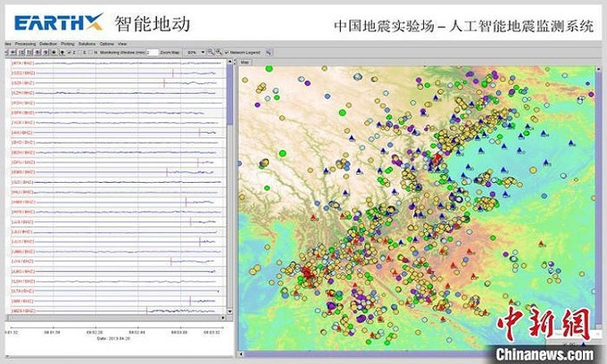Open the 60% Zoom Map dropdown
Screen dimensions: 607x364
(195, 53)
